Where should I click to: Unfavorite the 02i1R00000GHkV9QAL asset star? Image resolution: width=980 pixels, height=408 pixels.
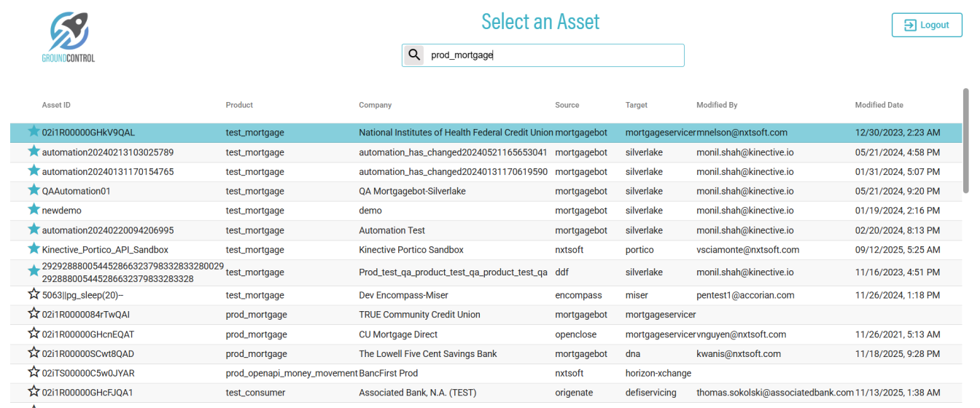[x=34, y=132]
